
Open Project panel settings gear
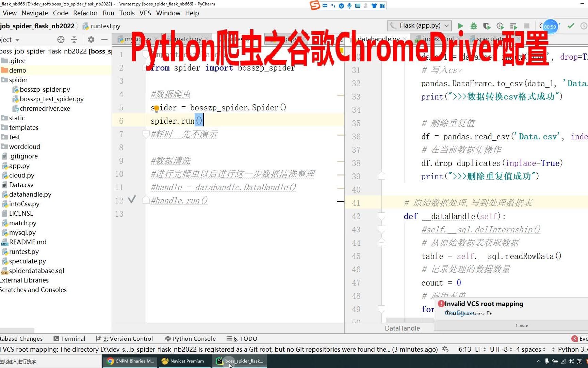click(91, 40)
